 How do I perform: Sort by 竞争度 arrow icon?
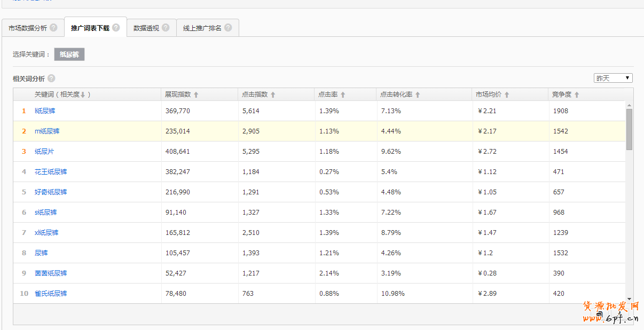point(577,95)
